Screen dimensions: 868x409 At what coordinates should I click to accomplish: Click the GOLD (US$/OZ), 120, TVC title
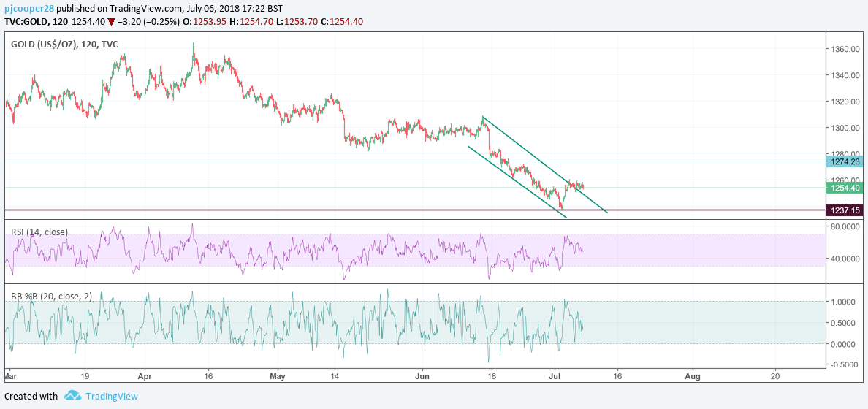click(x=65, y=45)
